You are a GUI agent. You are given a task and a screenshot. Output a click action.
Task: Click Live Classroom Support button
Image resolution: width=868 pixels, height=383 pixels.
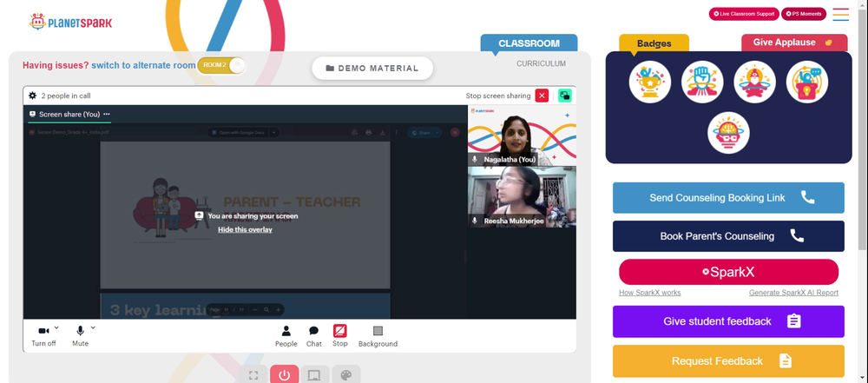coord(744,14)
